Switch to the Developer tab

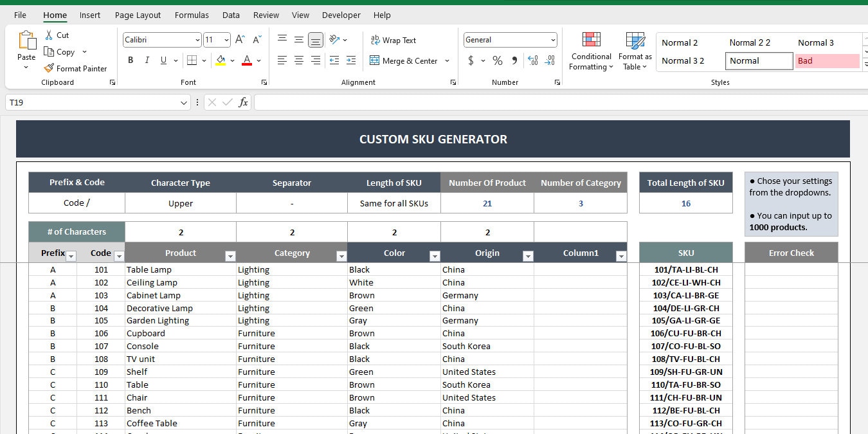(x=341, y=15)
